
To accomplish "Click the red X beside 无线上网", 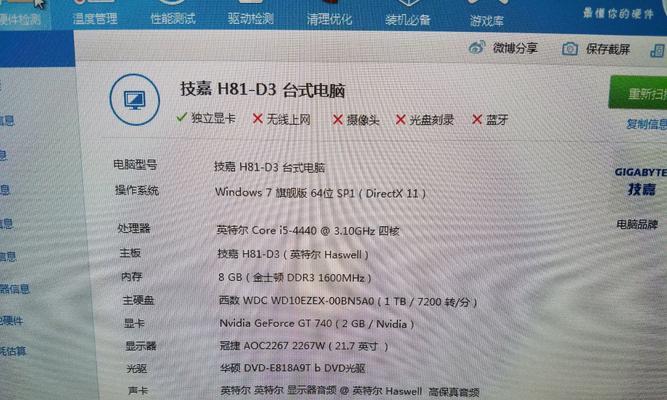I will [257, 118].
